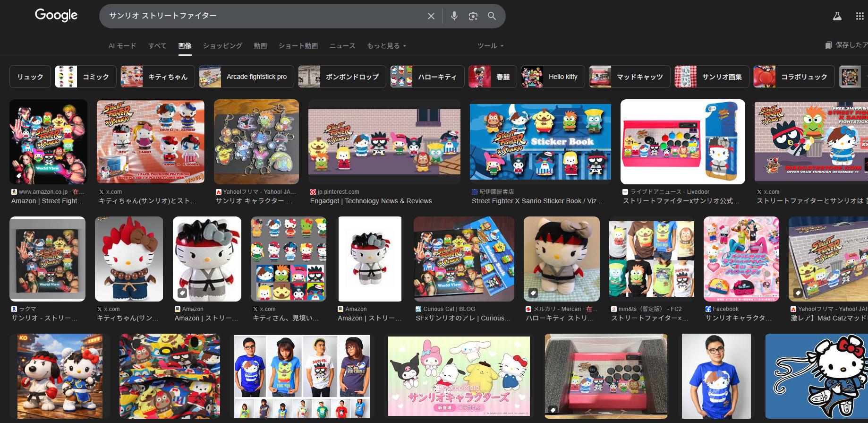Open saved items bookmark icon
Image resolution: width=868 pixels, height=423 pixels.
coord(828,45)
